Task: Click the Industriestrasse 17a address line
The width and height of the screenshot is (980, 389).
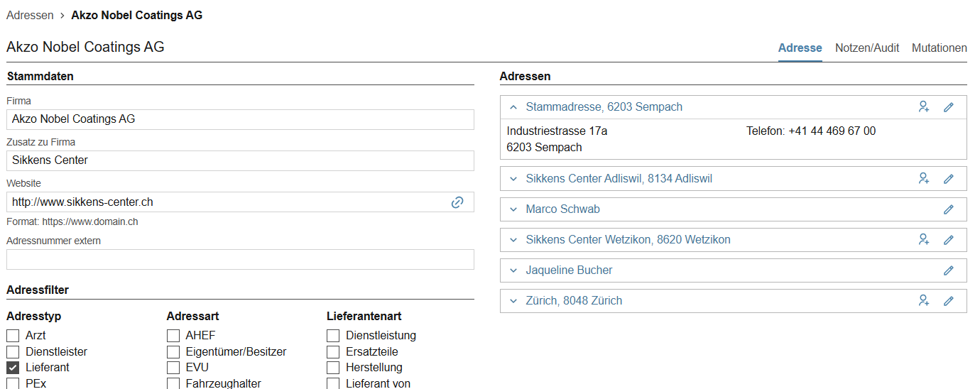Action: click(557, 131)
